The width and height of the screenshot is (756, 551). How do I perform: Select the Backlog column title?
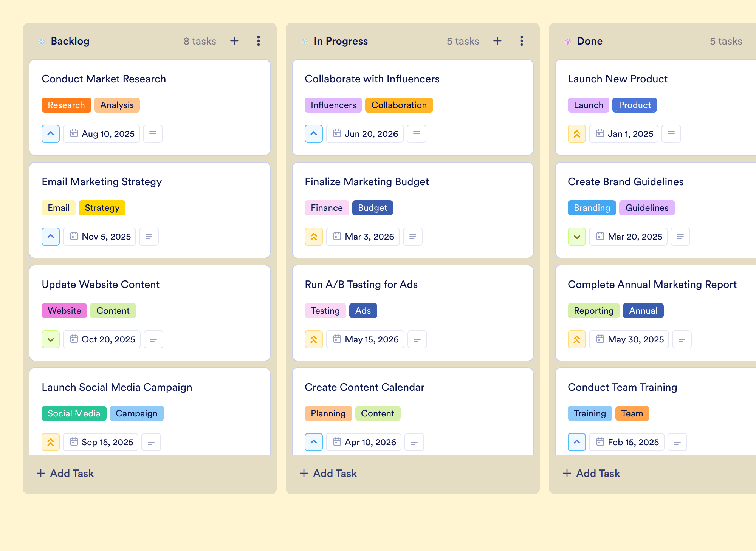(70, 41)
